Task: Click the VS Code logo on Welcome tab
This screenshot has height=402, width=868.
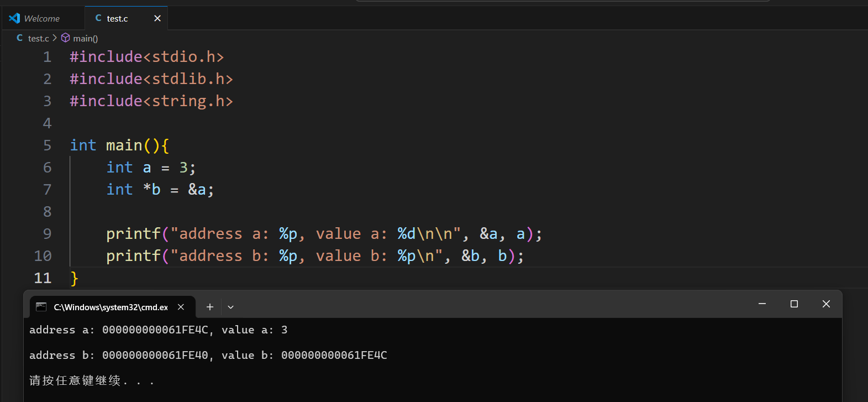Action: tap(14, 18)
